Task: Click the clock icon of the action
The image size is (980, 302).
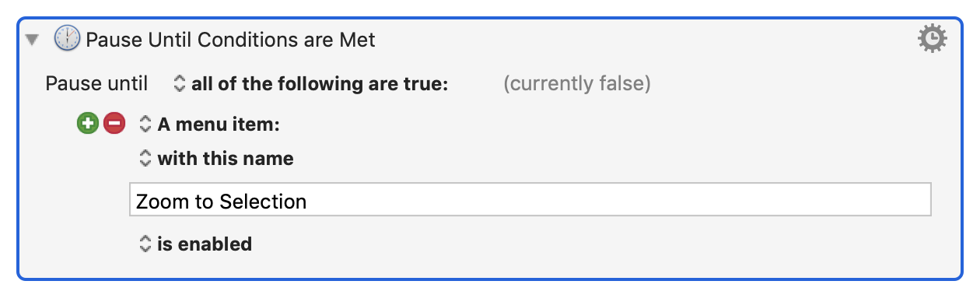Action: pyautogui.click(x=68, y=38)
